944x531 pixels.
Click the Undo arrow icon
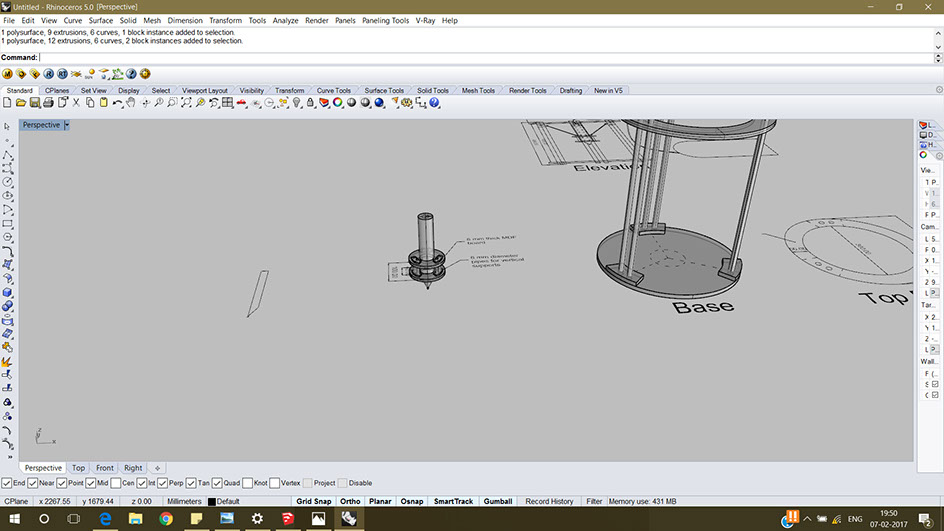click(117, 103)
